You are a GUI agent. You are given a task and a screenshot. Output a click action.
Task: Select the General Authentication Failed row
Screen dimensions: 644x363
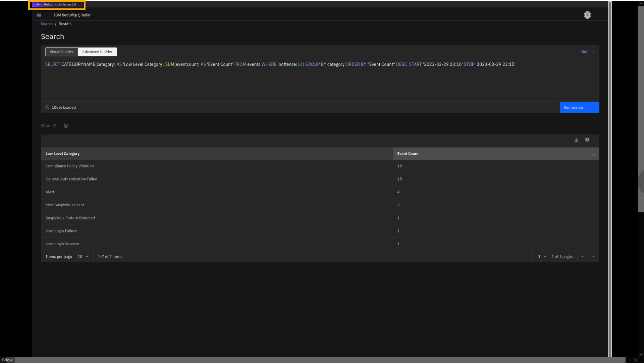click(71, 179)
